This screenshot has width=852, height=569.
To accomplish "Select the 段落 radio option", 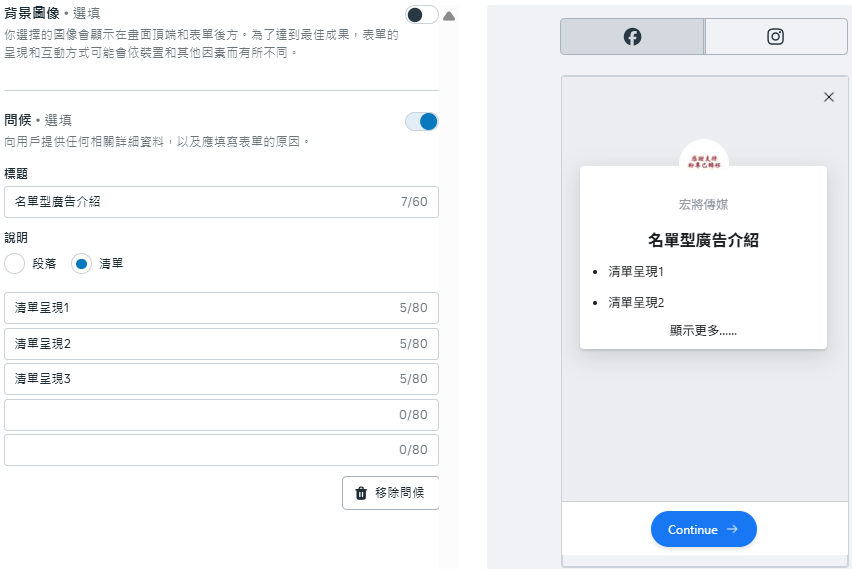I will [x=15, y=264].
